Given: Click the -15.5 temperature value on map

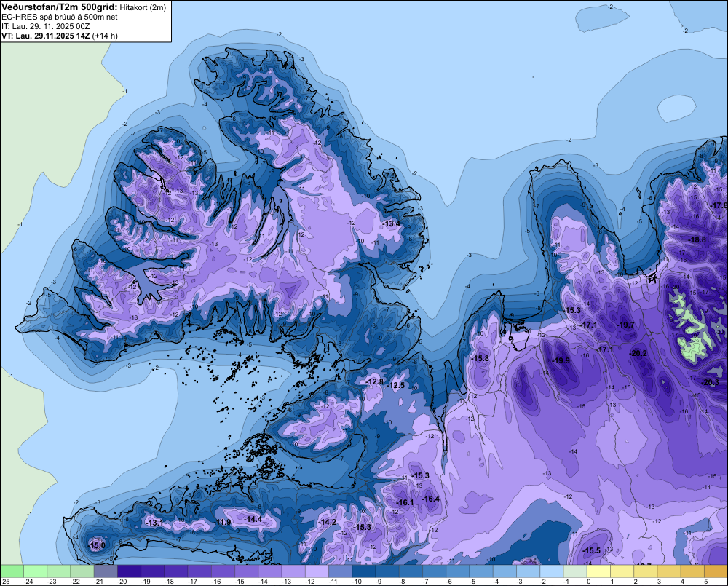Looking at the screenshot, I should click(592, 550).
